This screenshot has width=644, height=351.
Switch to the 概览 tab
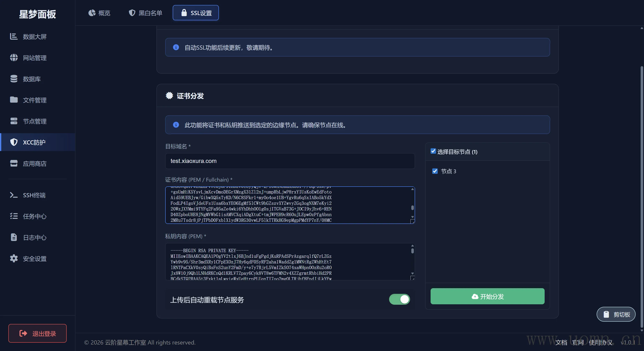coord(99,13)
